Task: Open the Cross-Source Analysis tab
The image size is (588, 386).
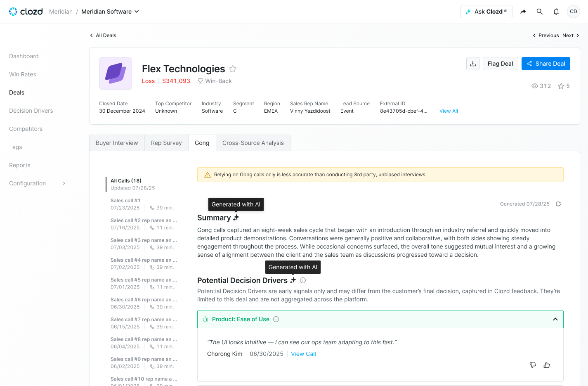Action: coord(253,143)
